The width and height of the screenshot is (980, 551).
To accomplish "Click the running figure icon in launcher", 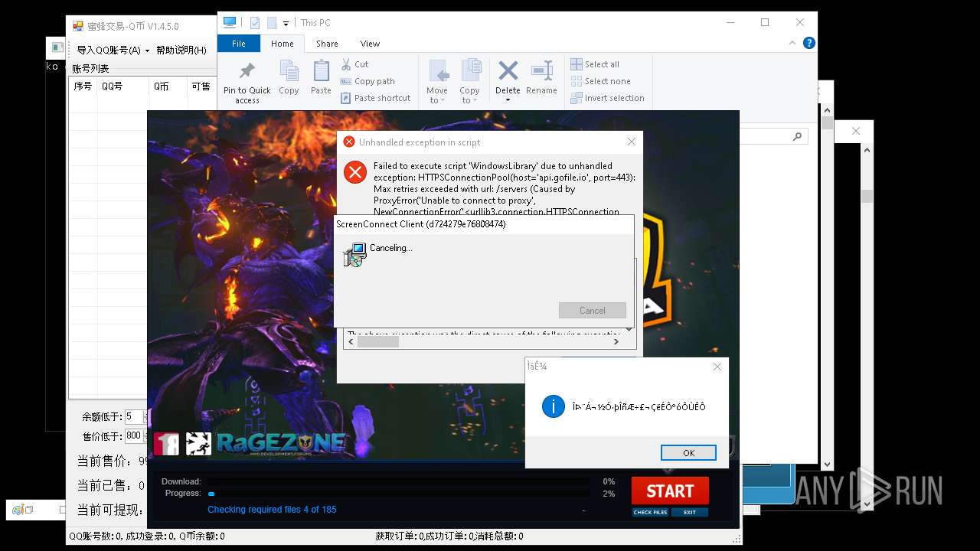I will pos(198,444).
